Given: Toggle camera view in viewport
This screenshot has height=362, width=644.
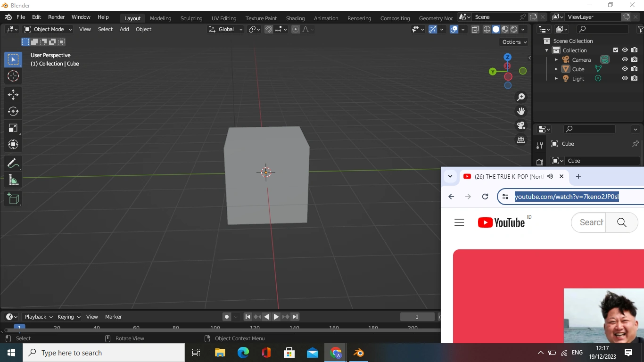Looking at the screenshot, I should click(521, 125).
